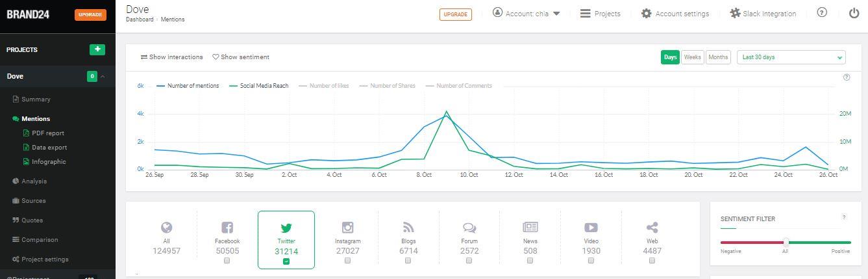
Task: Open Slack Integration link
Action: [769, 14]
